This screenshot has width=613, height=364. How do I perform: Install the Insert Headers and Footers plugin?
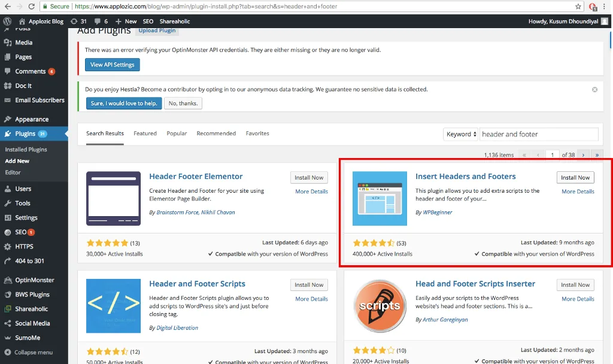pos(575,177)
